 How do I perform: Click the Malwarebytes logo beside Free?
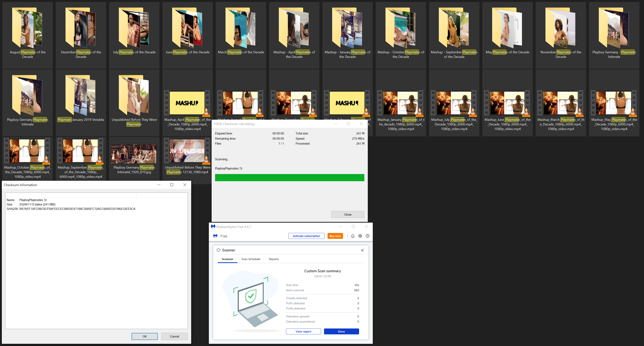click(x=215, y=236)
